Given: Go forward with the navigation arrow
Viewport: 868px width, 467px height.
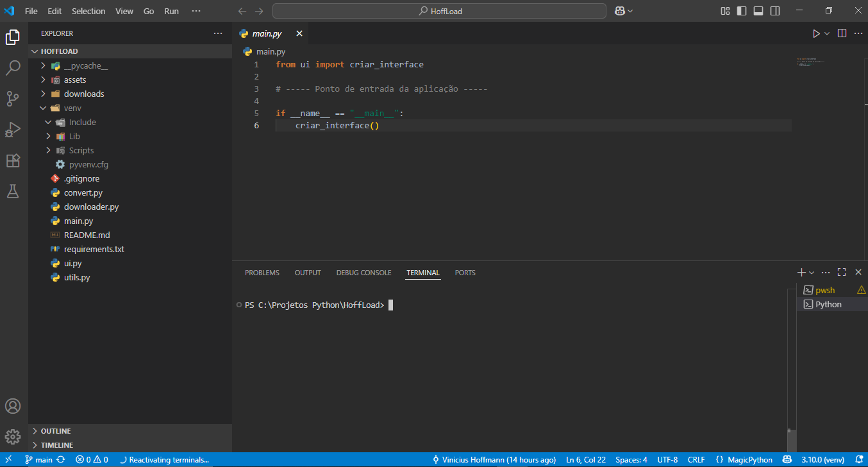Looking at the screenshot, I should tap(259, 11).
